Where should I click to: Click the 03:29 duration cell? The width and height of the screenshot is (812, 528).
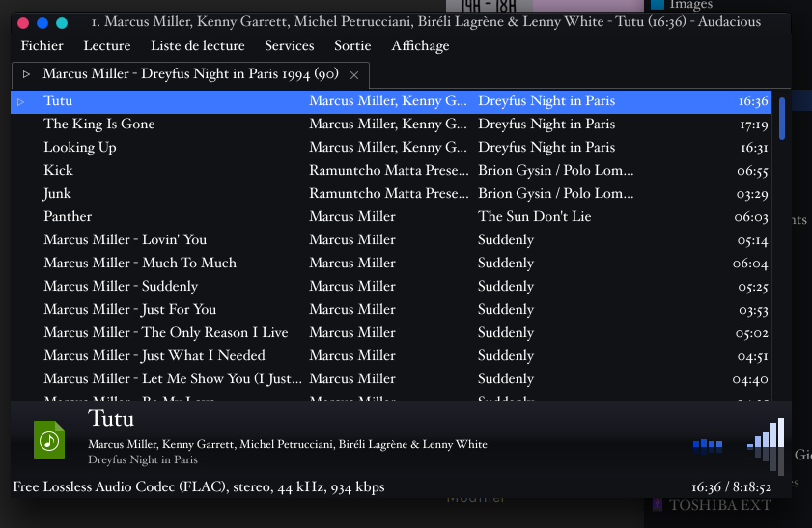[752, 194]
